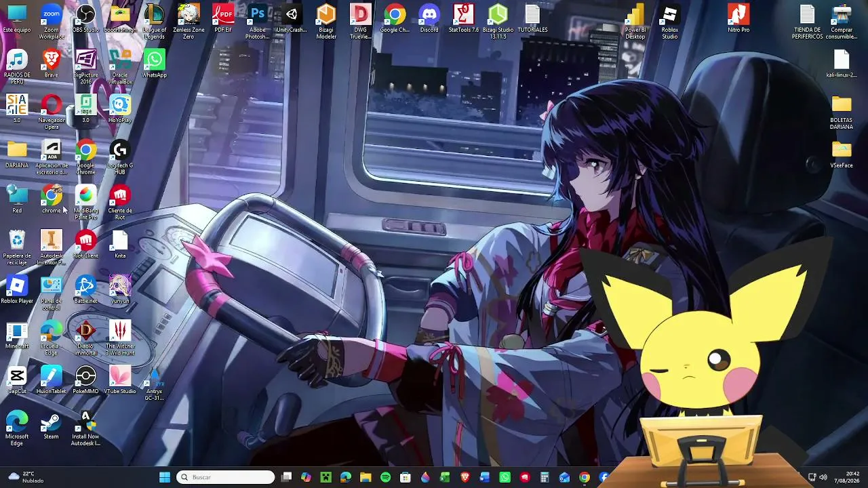Click the yunyun desktop icon

coord(120,290)
